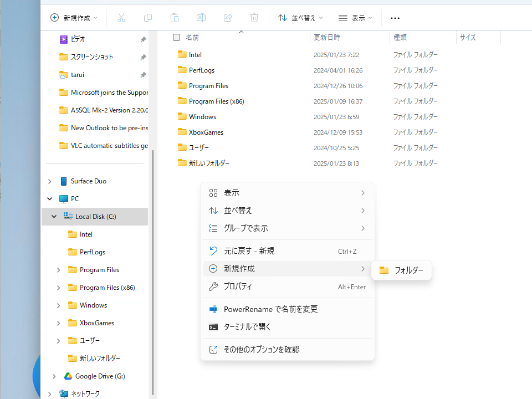Collapse Local Disk (C:) in the tree

pyautogui.click(x=54, y=216)
